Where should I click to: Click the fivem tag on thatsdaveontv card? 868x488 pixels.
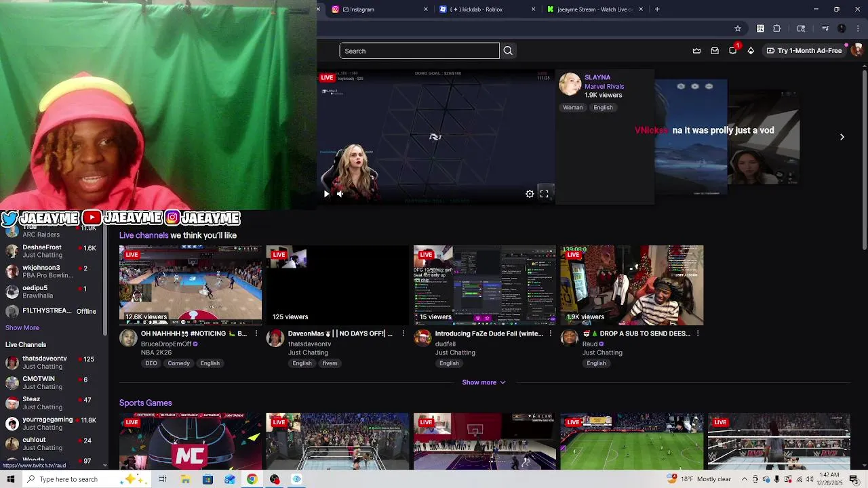[x=330, y=363]
